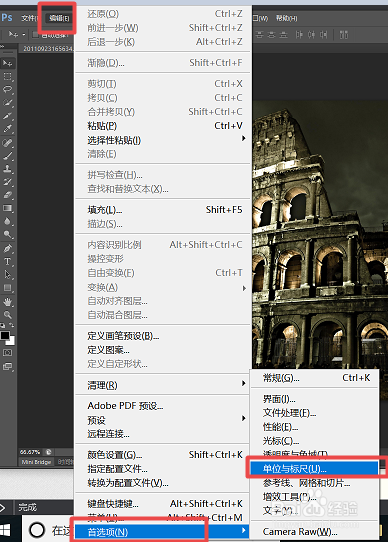Select 单位与标尺(U)... in preferences submenu

click(314, 469)
